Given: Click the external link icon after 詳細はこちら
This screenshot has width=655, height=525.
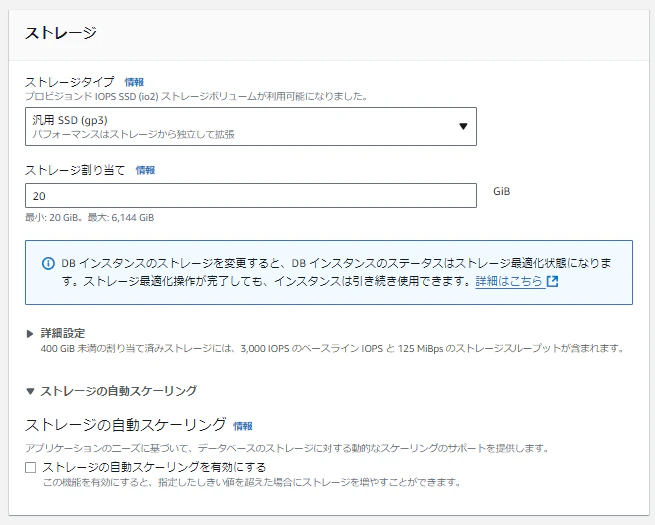Looking at the screenshot, I should [x=553, y=282].
